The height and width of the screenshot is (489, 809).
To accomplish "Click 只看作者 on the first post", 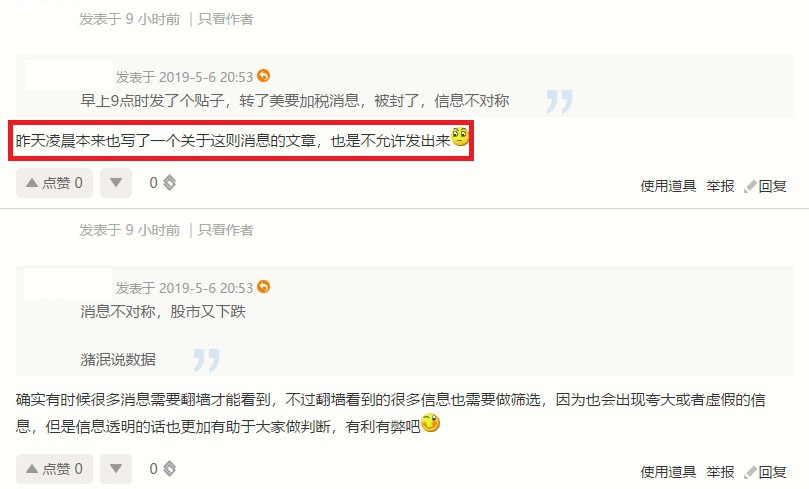I will point(225,19).
